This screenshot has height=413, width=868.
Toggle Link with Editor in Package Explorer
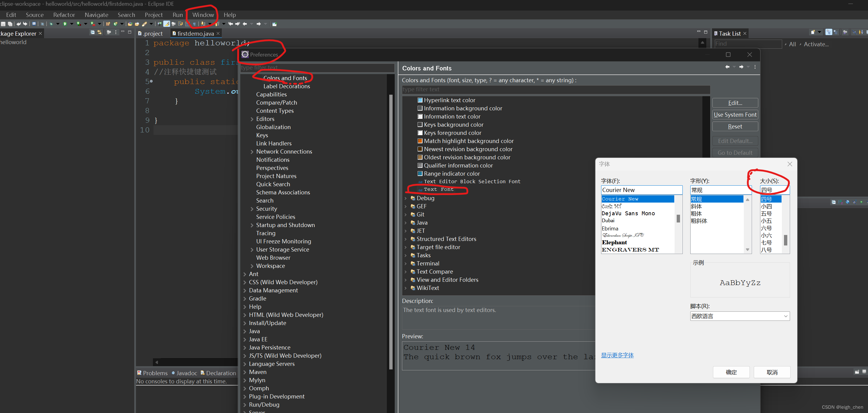click(x=99, y=32)
